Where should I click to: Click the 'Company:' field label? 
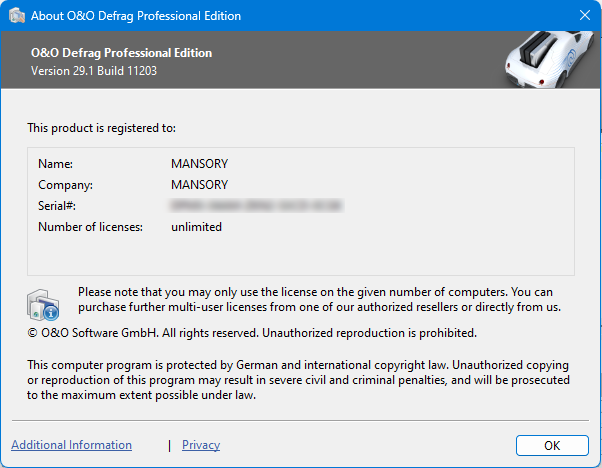point(65,184)
